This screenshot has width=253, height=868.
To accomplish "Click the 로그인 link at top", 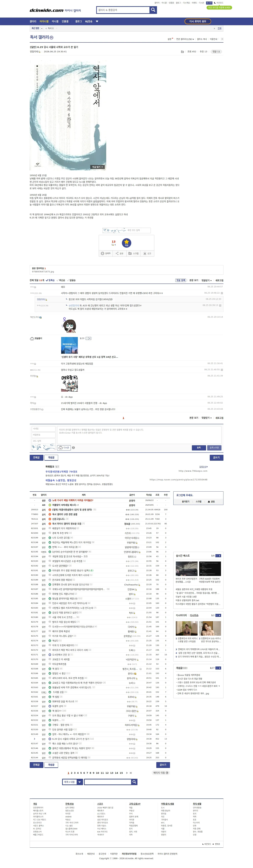I will tap(209, 3).
